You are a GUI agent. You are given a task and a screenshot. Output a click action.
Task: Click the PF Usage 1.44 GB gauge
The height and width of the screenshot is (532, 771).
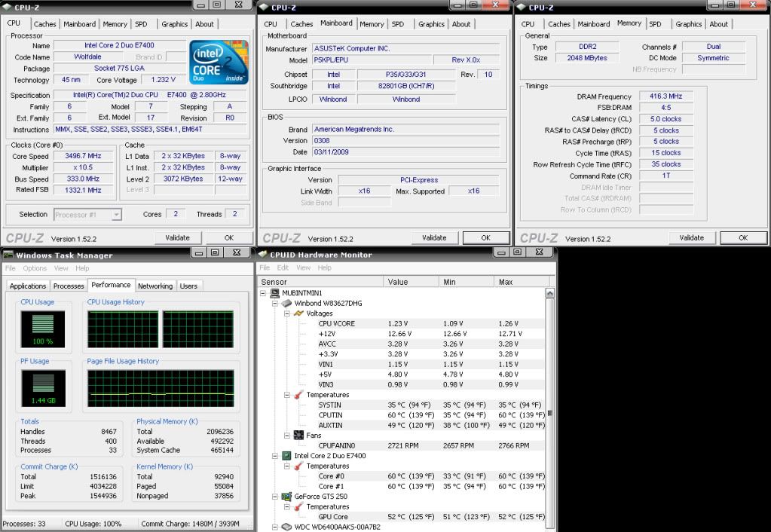pyautogui.click(x=43, y=388)
